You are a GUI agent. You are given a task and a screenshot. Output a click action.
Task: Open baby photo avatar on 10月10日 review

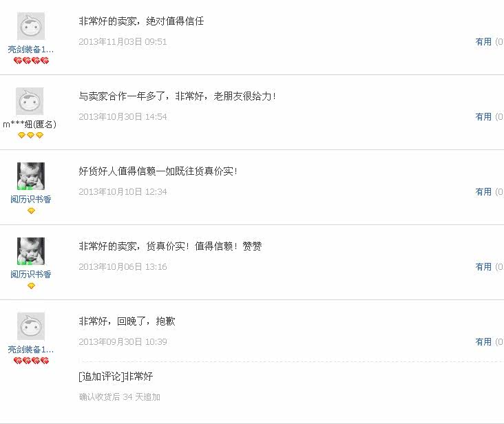click(30, 176)
